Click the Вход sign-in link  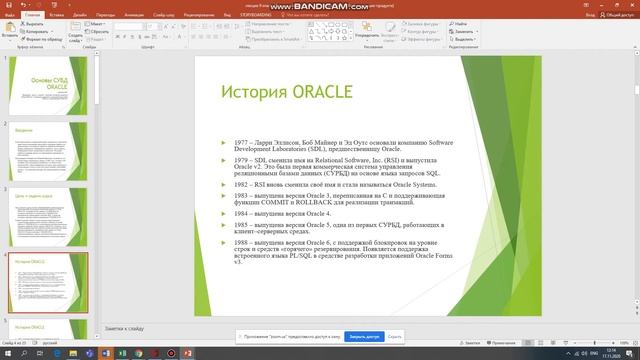coord(590,15)
